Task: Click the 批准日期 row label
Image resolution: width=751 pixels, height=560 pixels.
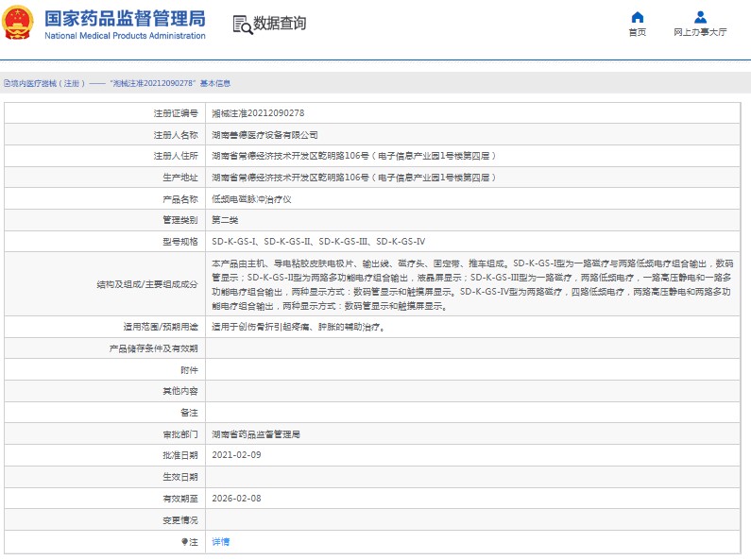Action: (180, 455)
